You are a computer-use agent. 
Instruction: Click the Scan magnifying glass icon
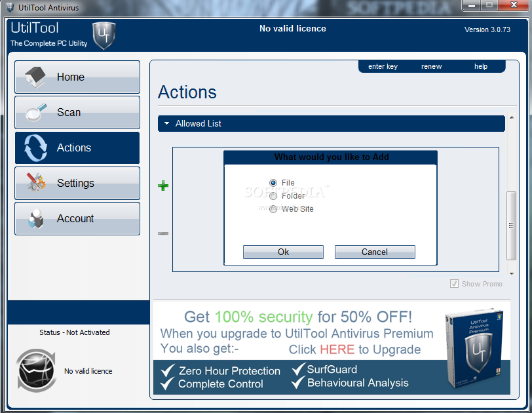click(36, 112)
